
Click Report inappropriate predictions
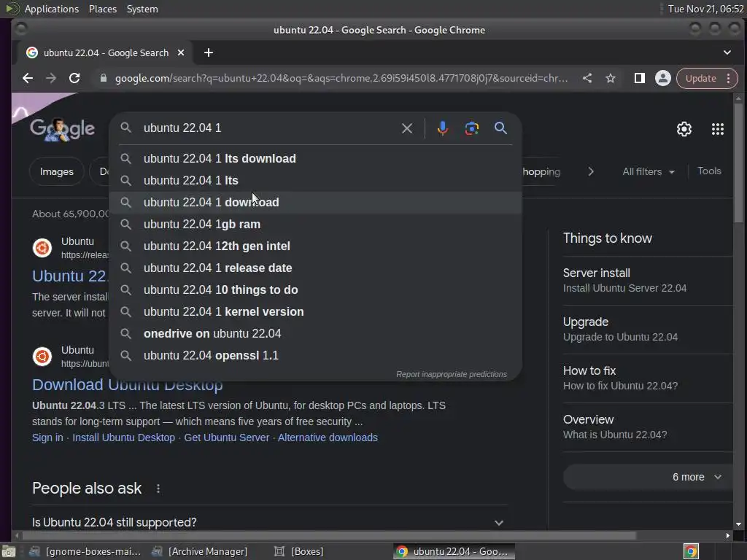point(451,374)
